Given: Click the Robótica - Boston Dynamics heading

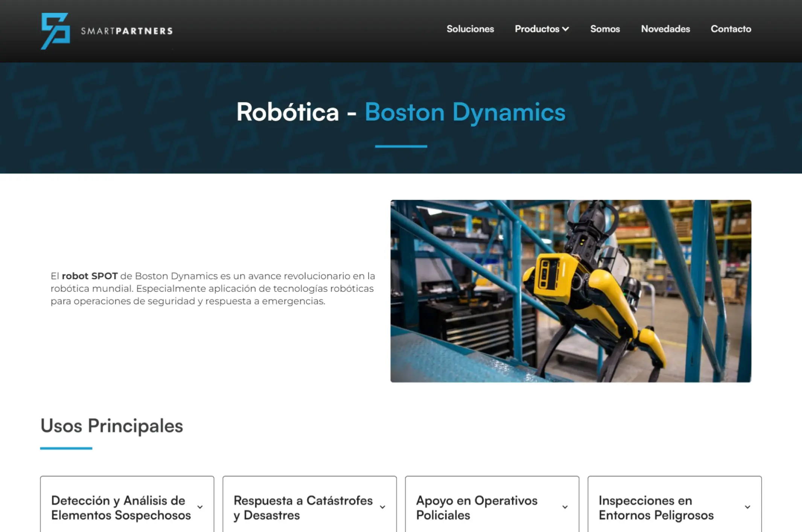Looking at the screenshot, I should coord(401,112).
